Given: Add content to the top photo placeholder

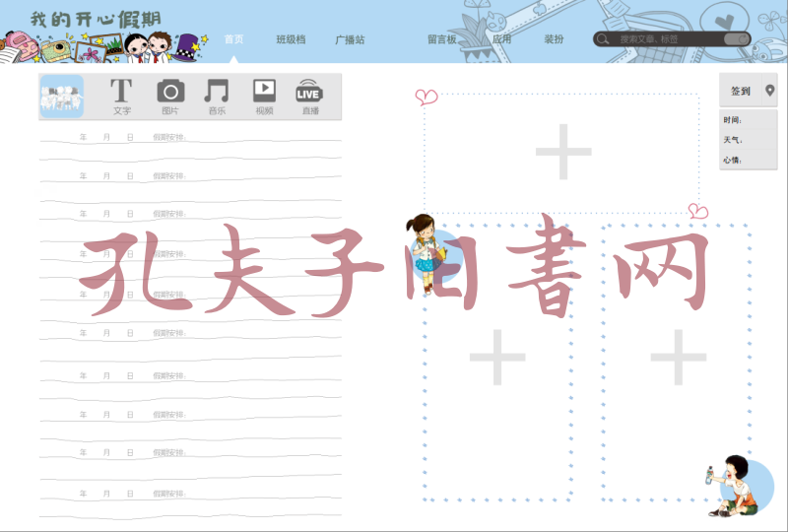Looking at the screenshot, I should [x=563, y=153].
